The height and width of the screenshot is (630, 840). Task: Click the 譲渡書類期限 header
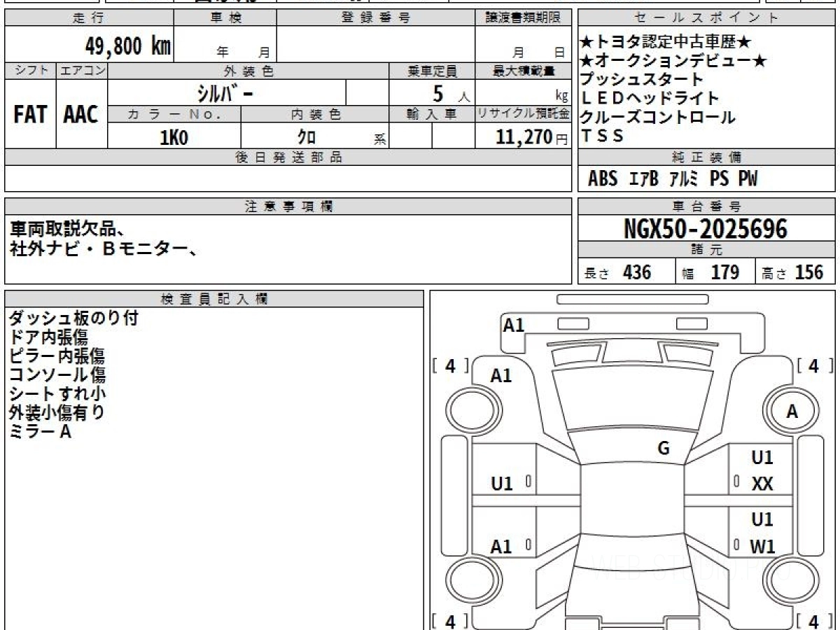coord(523,18)
